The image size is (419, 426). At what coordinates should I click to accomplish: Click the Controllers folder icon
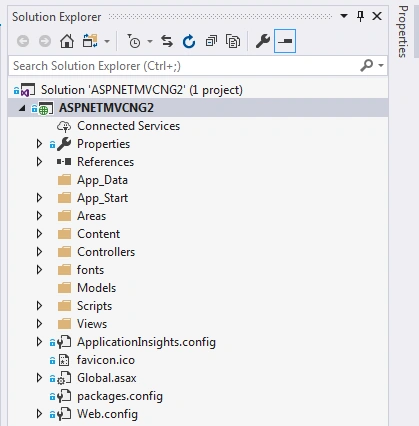click(x=64, y=252)
